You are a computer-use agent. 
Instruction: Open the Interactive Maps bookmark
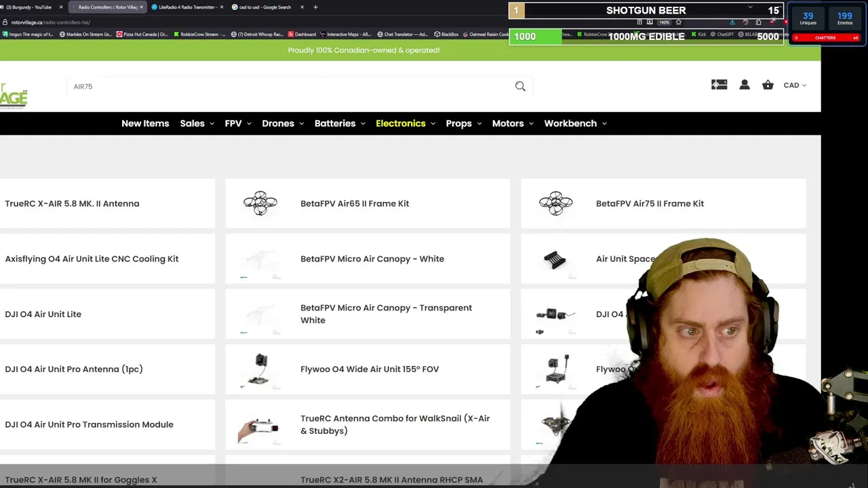[x=346, y=34]
